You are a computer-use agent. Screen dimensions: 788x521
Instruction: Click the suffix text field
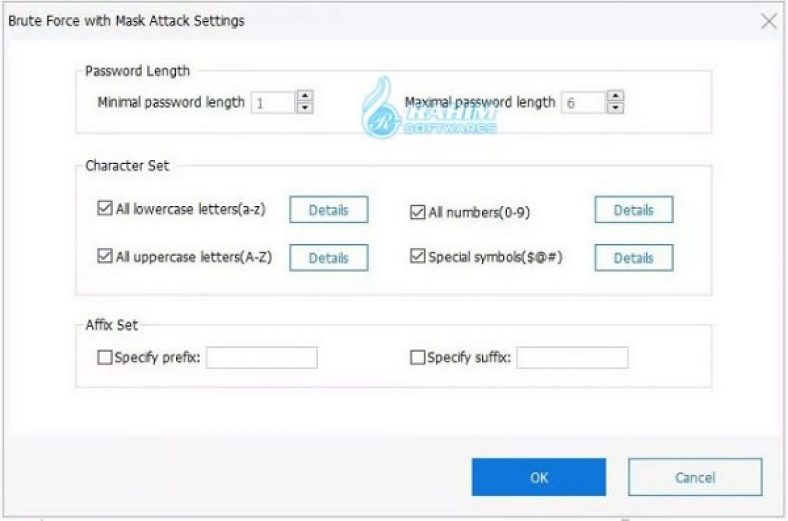point(572,358)
